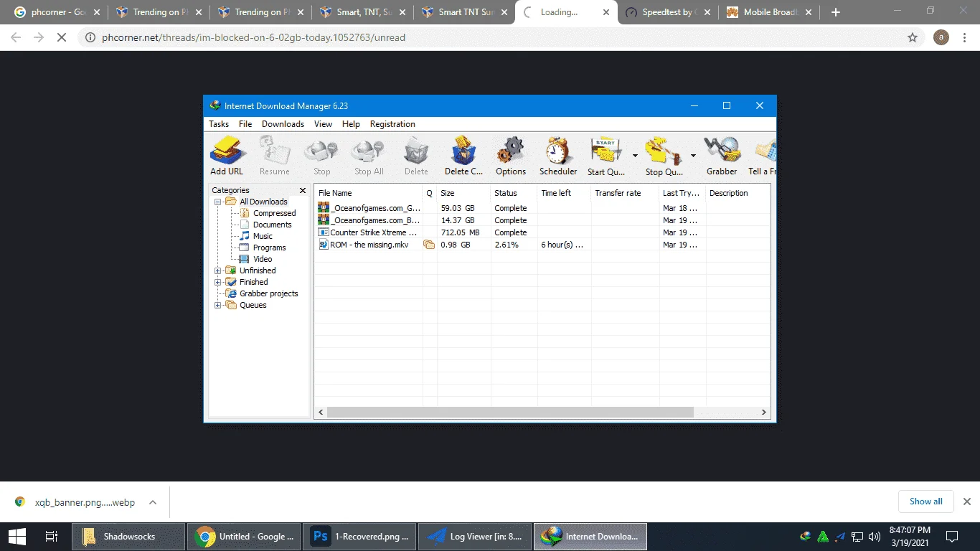Click the Stop toolbar icon
The height and width of the screenshot is (551, 980).
point(321,156)
